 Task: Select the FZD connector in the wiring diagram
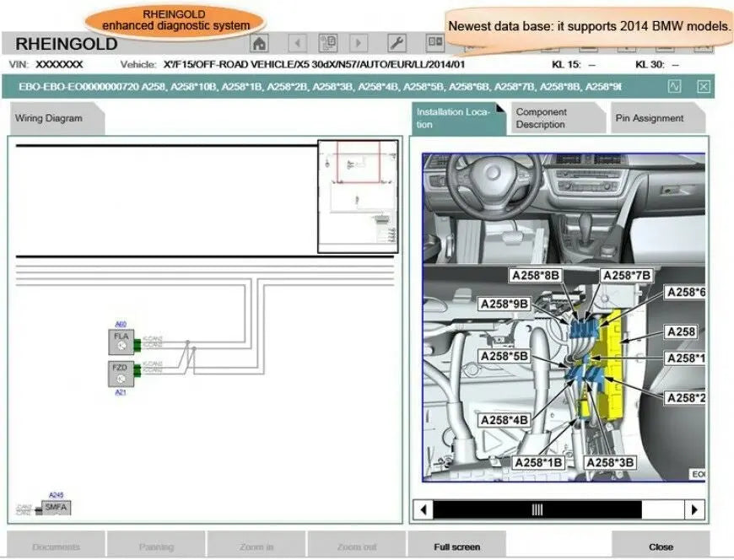[121, 369]
